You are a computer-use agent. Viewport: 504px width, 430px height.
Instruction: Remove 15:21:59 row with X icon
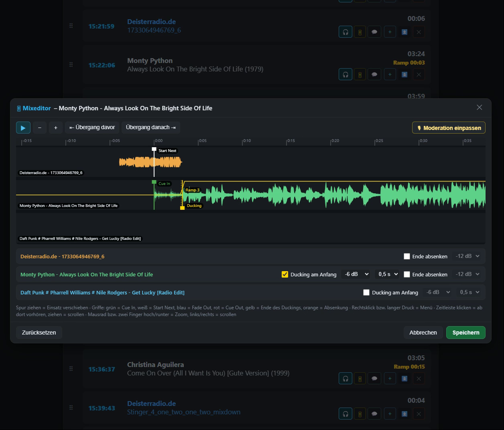[x=419, y=32]
